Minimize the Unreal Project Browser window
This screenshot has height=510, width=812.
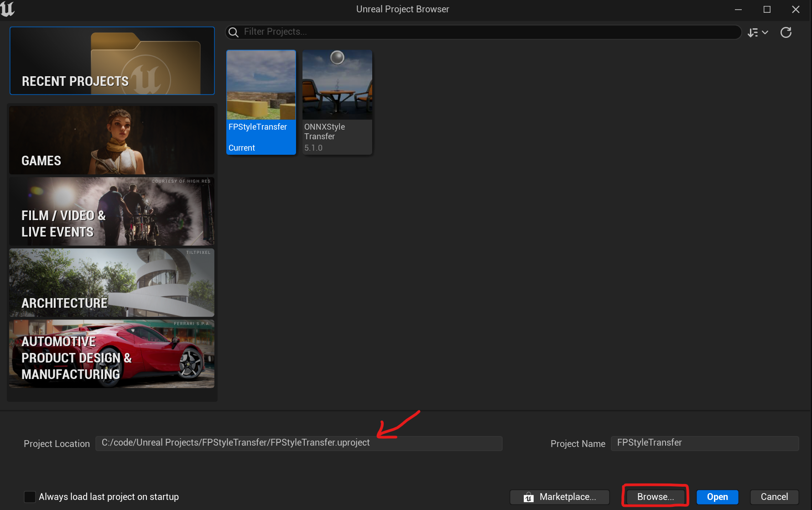[739, 9]
